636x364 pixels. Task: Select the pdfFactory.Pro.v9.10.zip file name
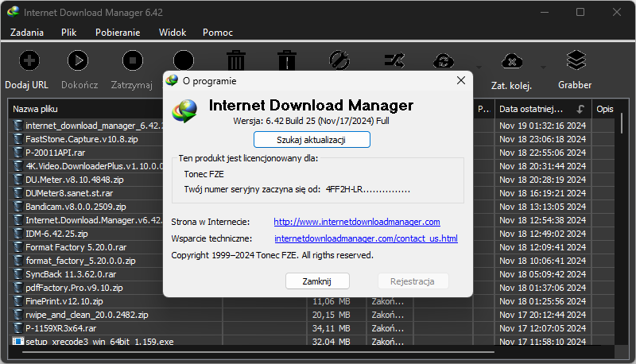click(74, 288)
